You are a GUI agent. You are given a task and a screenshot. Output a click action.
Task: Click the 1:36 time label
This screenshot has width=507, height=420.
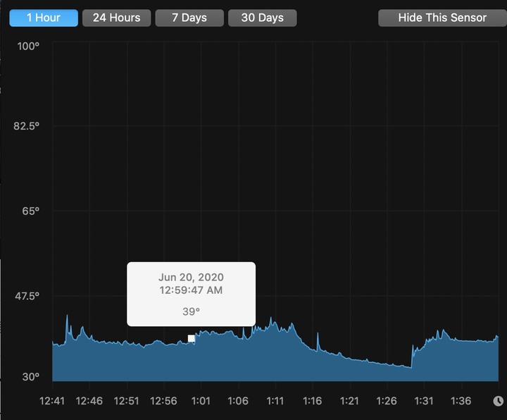pyautogui.click(x=461, y=401)
